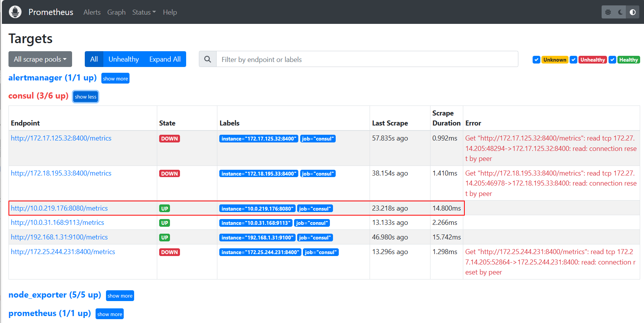Screen dimensions: 644x323
Task: Click the node_exporter (5/5 up) heading
Action: tap(55, 295)
